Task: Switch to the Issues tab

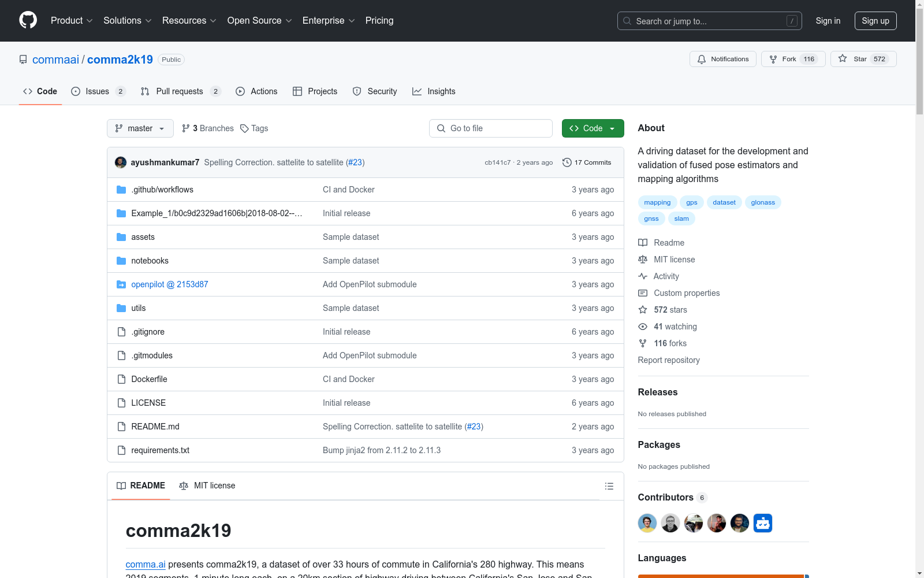Action: pyautogui.click(x=98, y=91)
